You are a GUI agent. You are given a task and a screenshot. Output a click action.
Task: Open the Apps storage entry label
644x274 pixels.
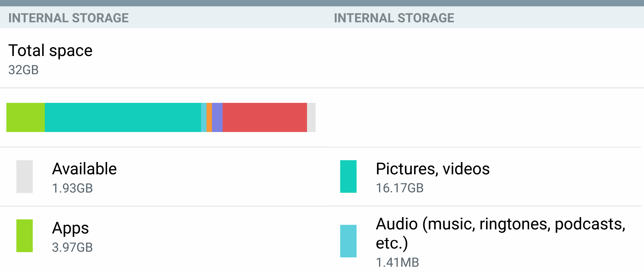pyautogui.click(x=70, y=228)
